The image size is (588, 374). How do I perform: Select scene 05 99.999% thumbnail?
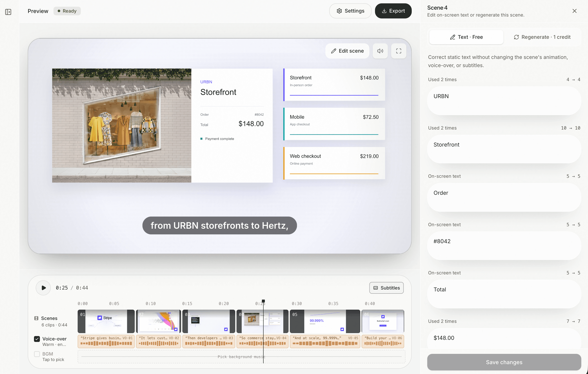(x=325, y=321)
